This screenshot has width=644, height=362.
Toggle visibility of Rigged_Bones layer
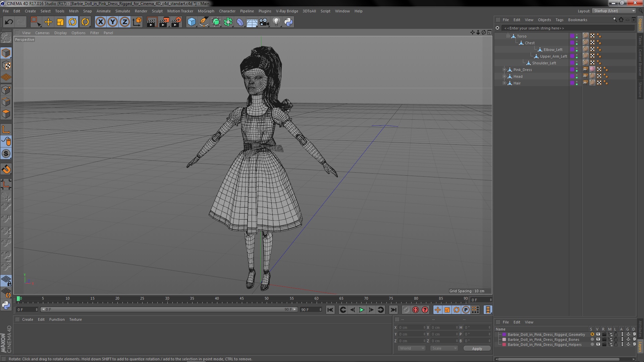point(598,340)
